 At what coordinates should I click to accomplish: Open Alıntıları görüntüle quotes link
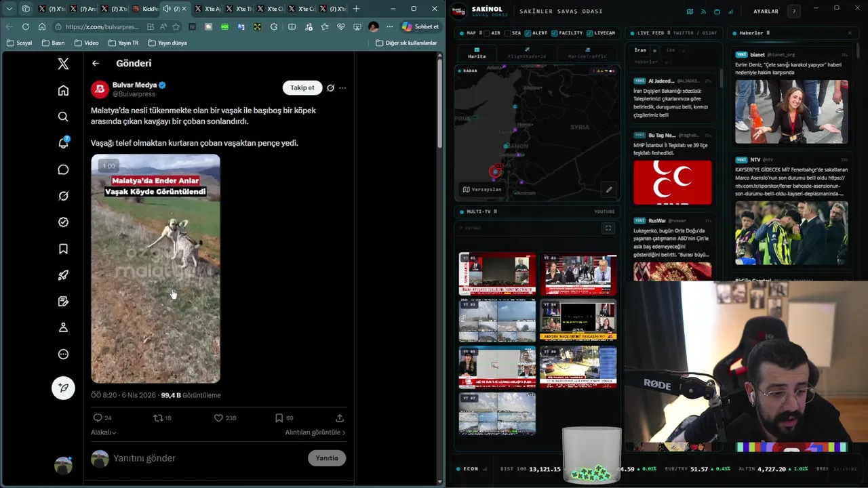pyautogui.click(x=315, y=432)
